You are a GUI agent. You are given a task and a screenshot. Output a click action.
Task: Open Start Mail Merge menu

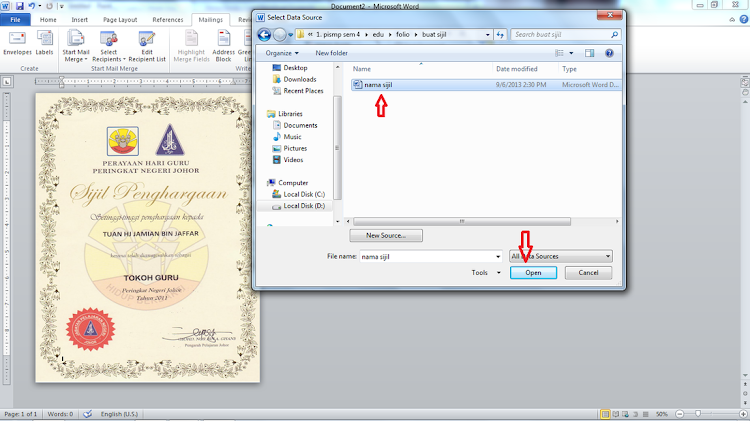[76, 46]
